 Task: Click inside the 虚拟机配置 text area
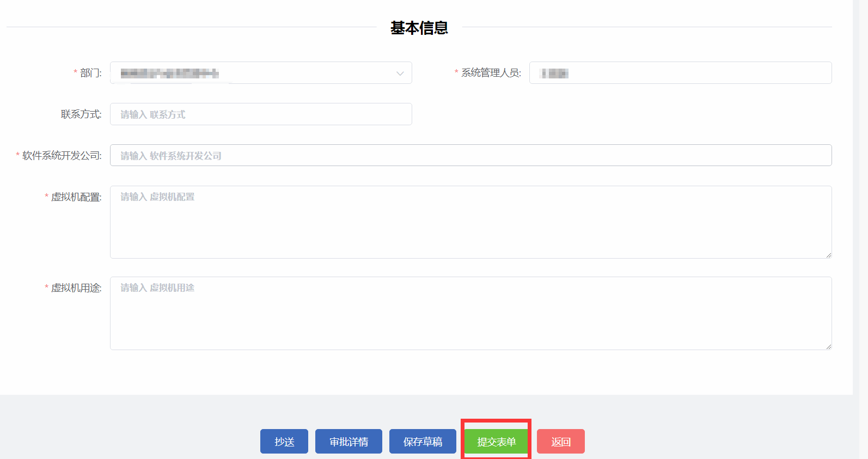[x=470, y=222]
